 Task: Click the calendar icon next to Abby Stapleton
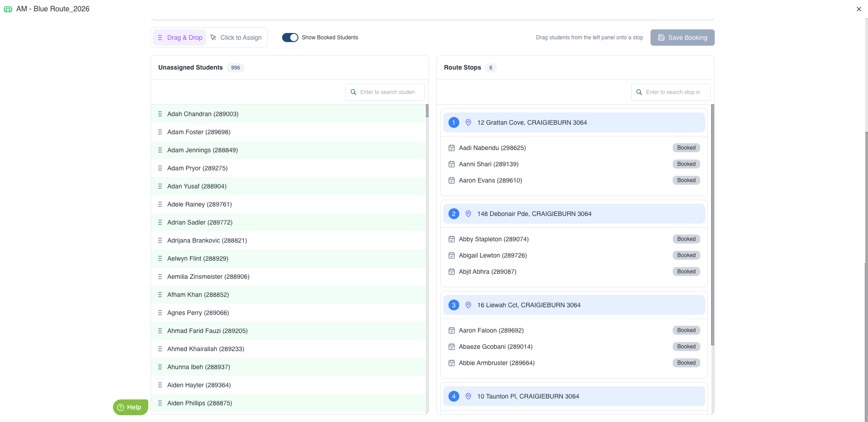tap(451, 239)
